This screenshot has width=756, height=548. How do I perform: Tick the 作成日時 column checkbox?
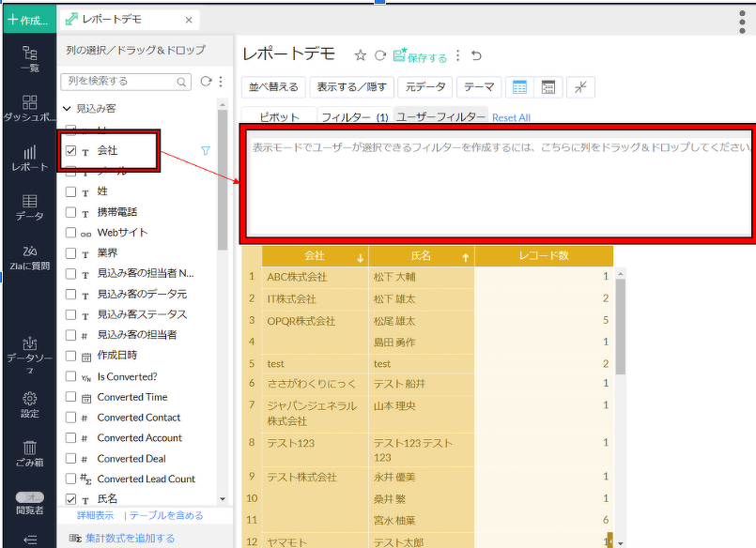pyautogui.click(x=70, y=356)
